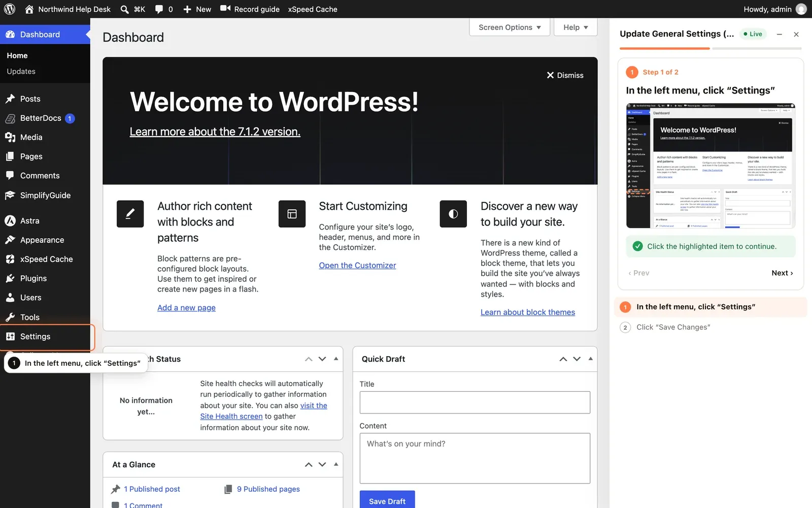Click Next in the guide panel

782,273
